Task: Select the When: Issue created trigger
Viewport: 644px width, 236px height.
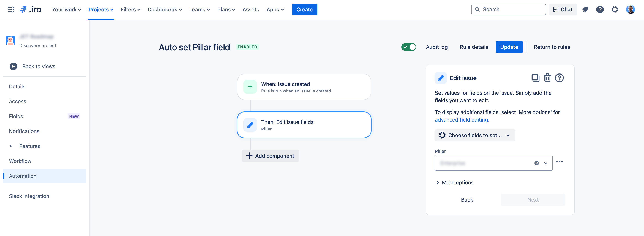Action: pos(304,87)
